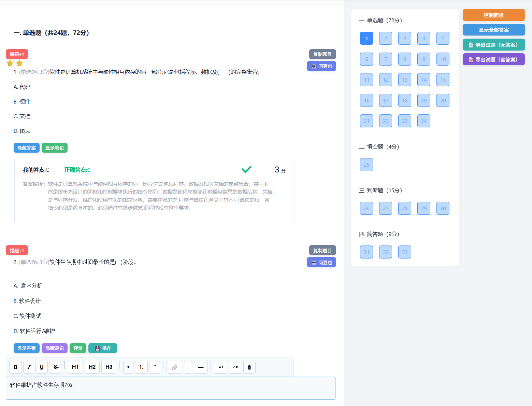The width and height of the screenshot is (532, 406).
Task: Apply italic formatting in the note editor
Action: tap(29, 367)
